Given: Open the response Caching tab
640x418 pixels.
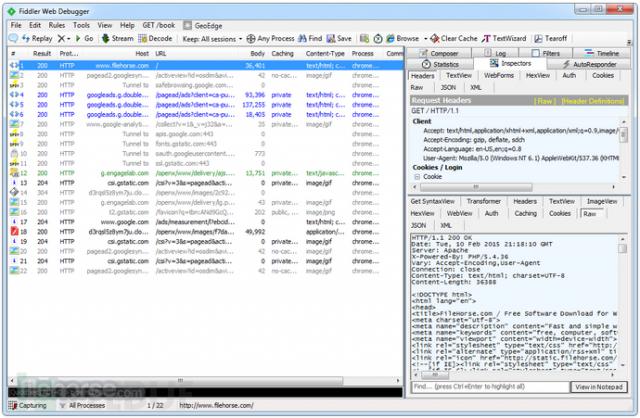Looking at the screenshot, I should point(525,213).
